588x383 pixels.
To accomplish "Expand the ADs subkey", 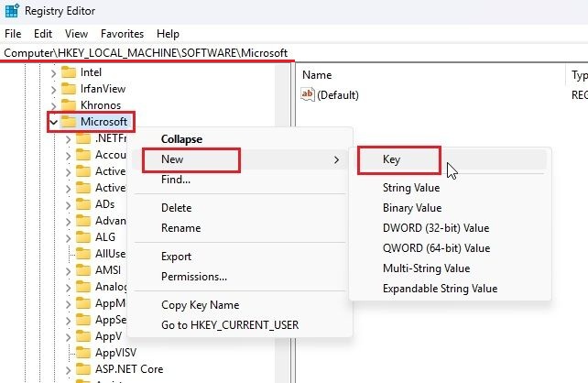I will click(x=68, y=205).
